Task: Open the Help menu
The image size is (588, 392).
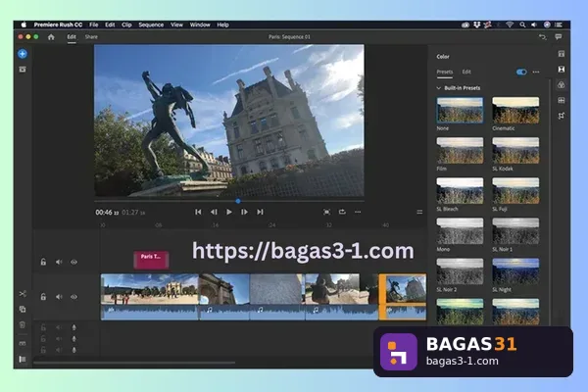Action: pos(222,24)
